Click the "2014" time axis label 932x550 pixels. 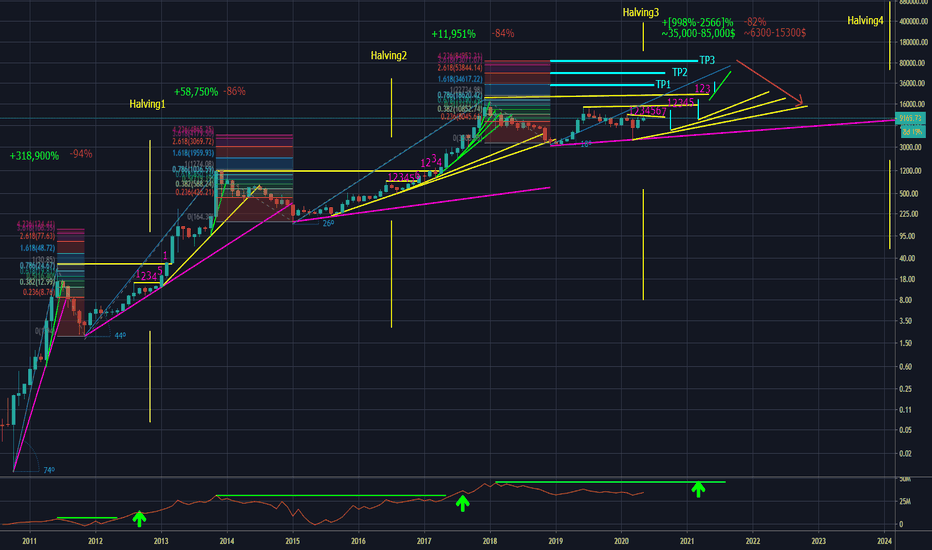(x=226, y=541)
